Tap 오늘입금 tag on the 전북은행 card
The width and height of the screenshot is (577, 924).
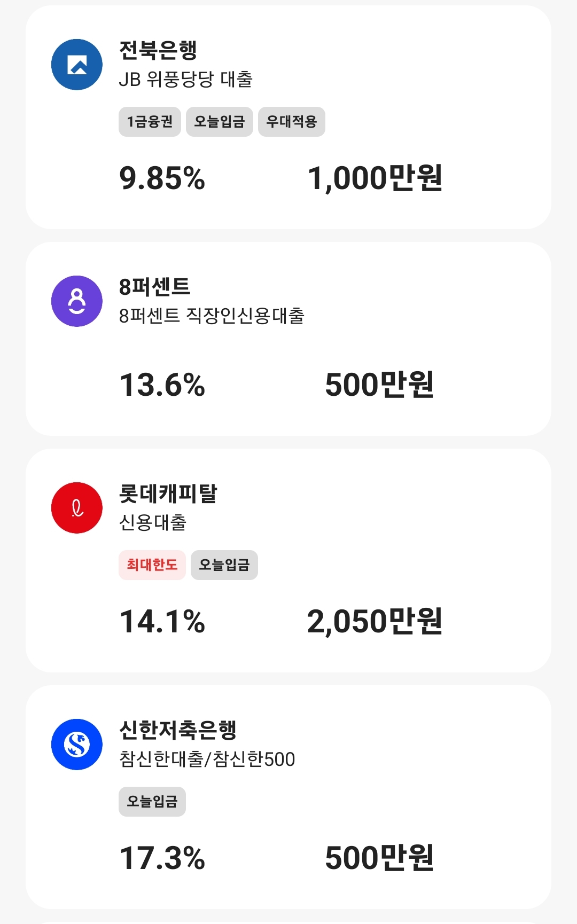[x=220, y=122]
